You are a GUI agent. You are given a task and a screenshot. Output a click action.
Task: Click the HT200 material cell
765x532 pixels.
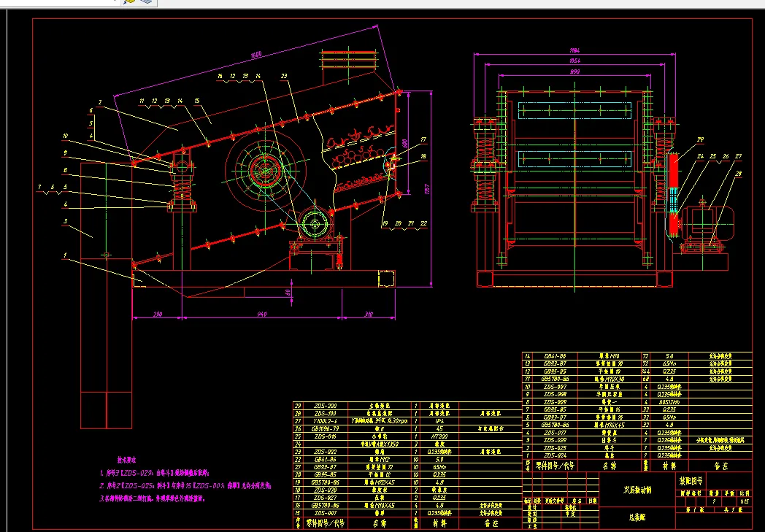439,436
